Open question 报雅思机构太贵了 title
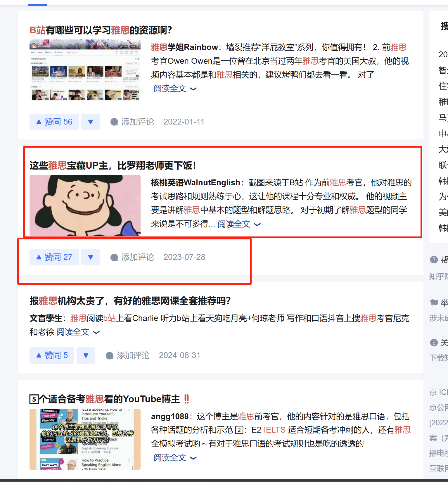The height and width of the screenshot is (482, 448). click(x=130, y=301)
